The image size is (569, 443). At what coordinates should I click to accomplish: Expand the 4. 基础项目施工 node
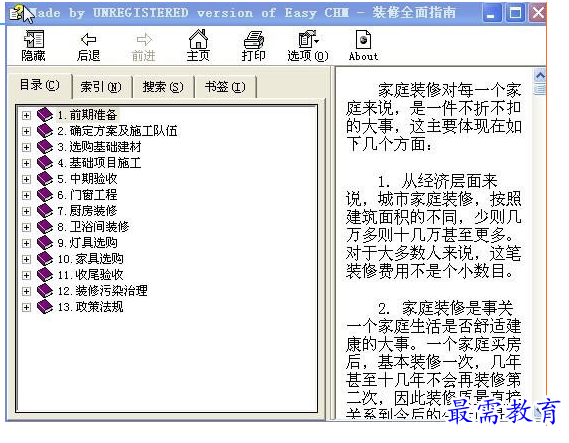pos(26,163)
